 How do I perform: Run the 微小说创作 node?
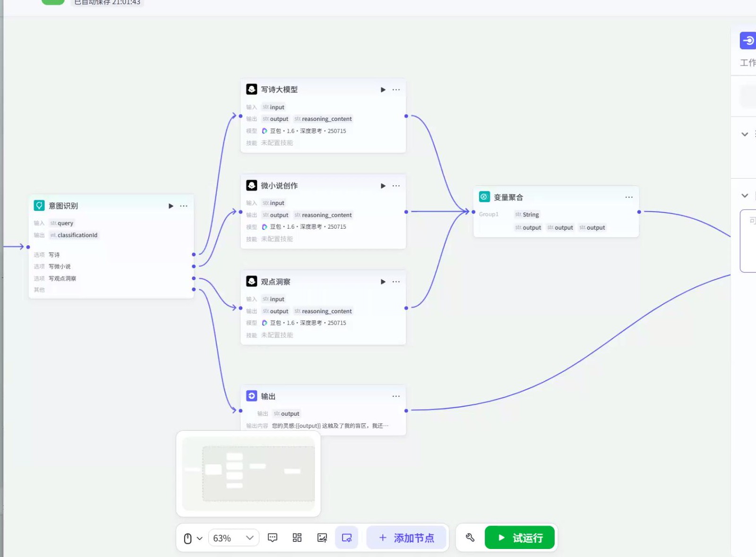click(383, 186)
